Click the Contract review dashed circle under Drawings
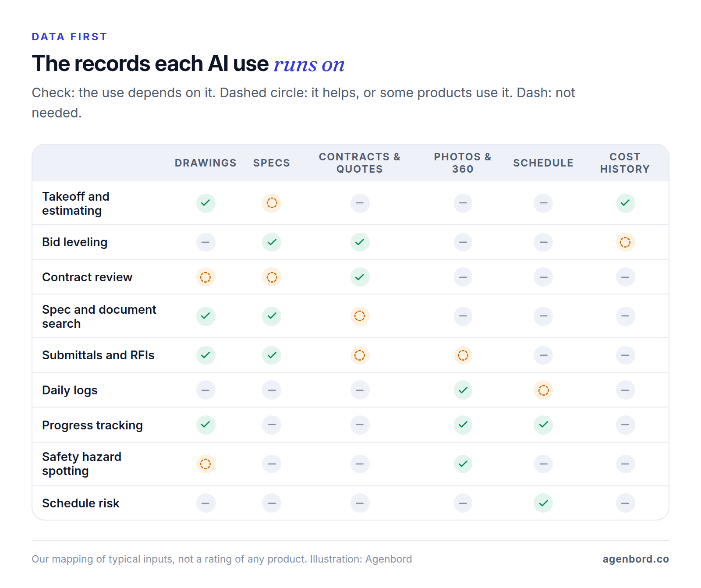This screenshot has width=701, height=588. click(x=205, y=277)
